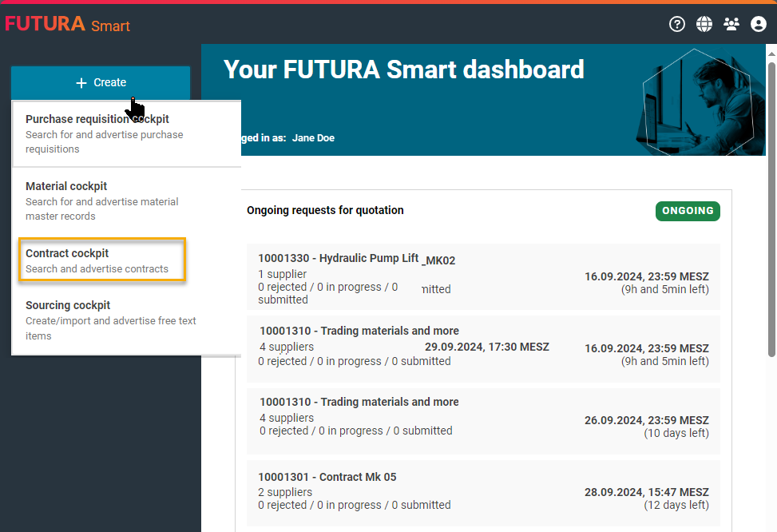Screen dimensions: 777x532
Task: Click the FUTURA Smart logo
Action: tap(67, 25)
